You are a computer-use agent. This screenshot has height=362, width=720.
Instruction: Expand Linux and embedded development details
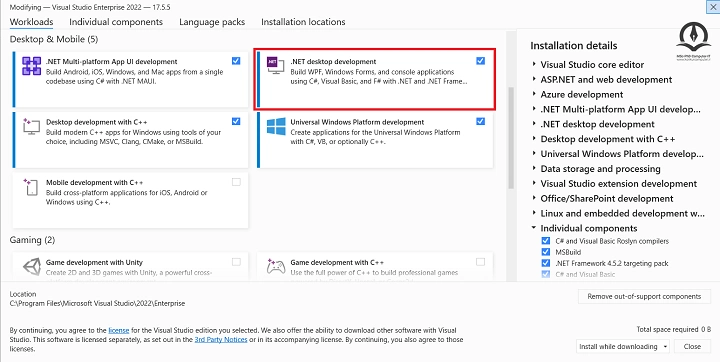coord(534,213)
